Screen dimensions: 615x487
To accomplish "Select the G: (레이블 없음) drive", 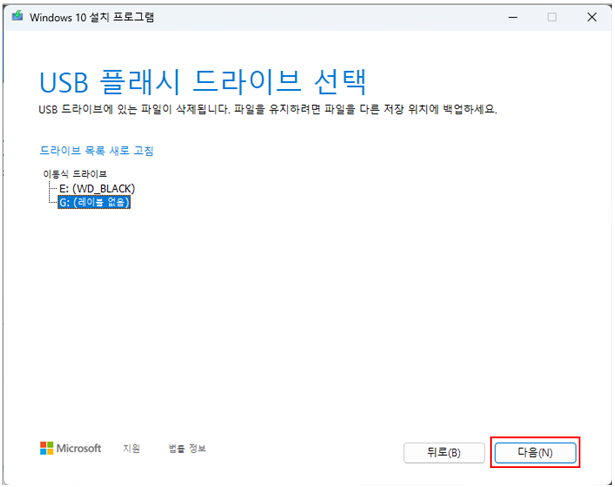I will coord(94,202).
